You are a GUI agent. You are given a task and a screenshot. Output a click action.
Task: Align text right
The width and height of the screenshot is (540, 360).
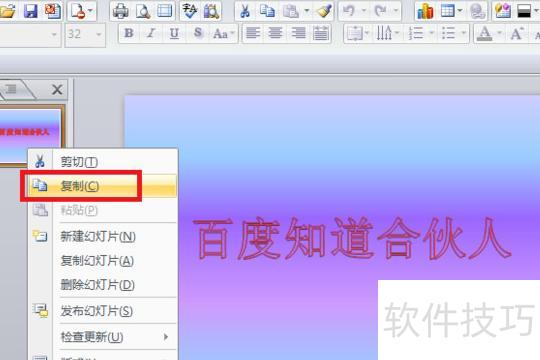pos(298,33)
